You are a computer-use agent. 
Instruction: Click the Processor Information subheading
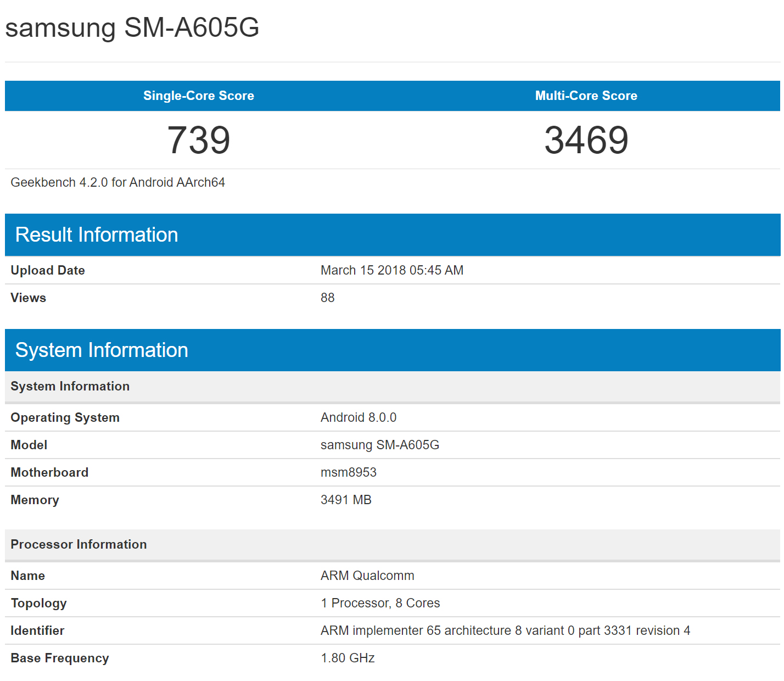pos(79,544)
